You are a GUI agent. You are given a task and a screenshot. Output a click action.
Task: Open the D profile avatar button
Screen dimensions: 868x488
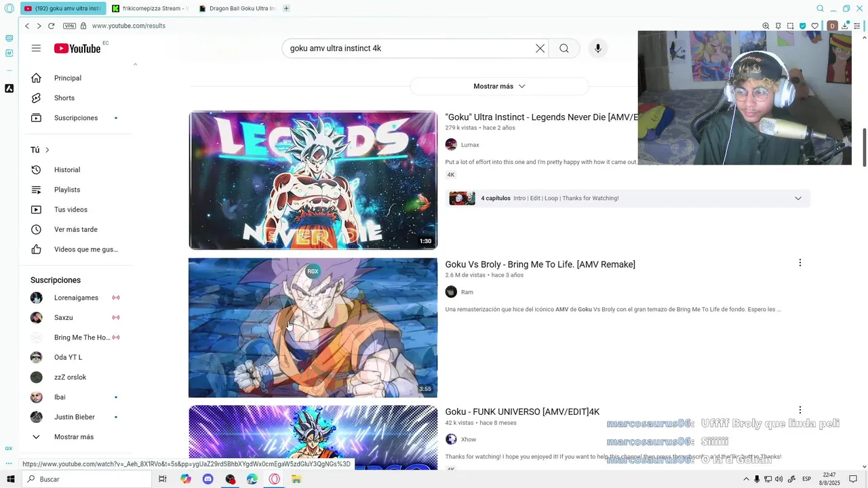[832, 26]
